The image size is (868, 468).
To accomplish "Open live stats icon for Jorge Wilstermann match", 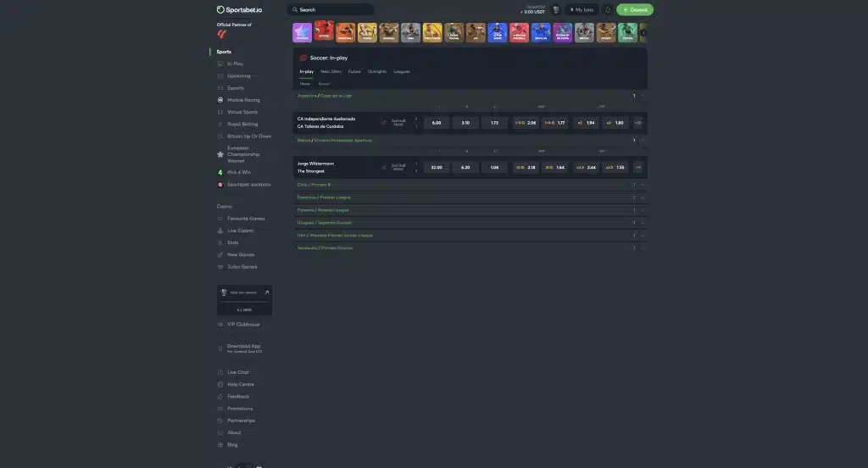I will click(x=383, y=168).
